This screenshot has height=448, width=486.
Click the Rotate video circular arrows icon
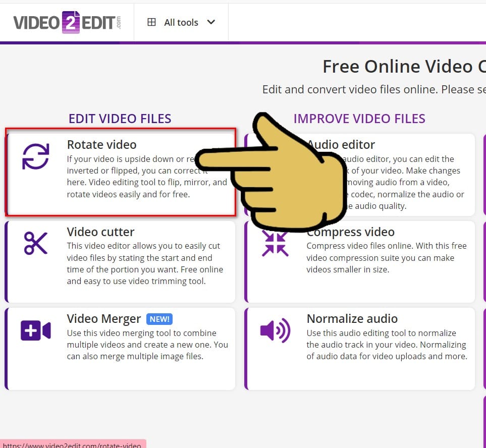(36, 156)
